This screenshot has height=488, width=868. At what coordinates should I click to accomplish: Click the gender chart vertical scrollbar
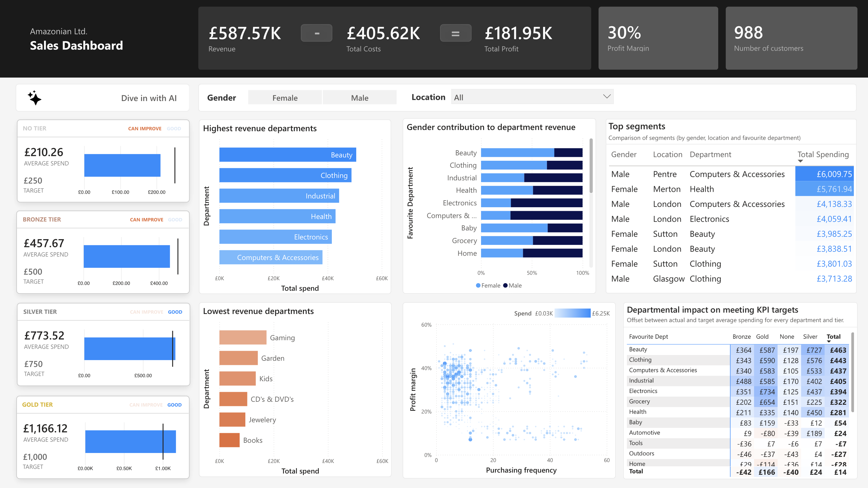pos(591,166)
